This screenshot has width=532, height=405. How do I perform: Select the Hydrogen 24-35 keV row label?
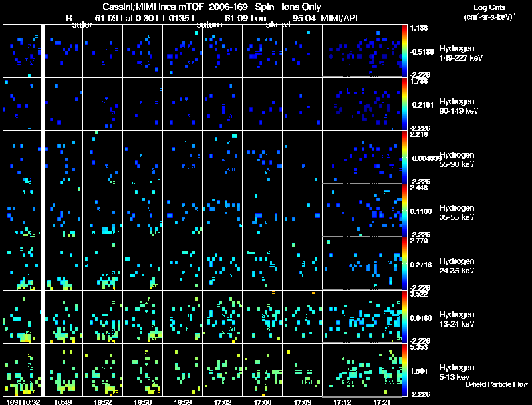point(457,266)
